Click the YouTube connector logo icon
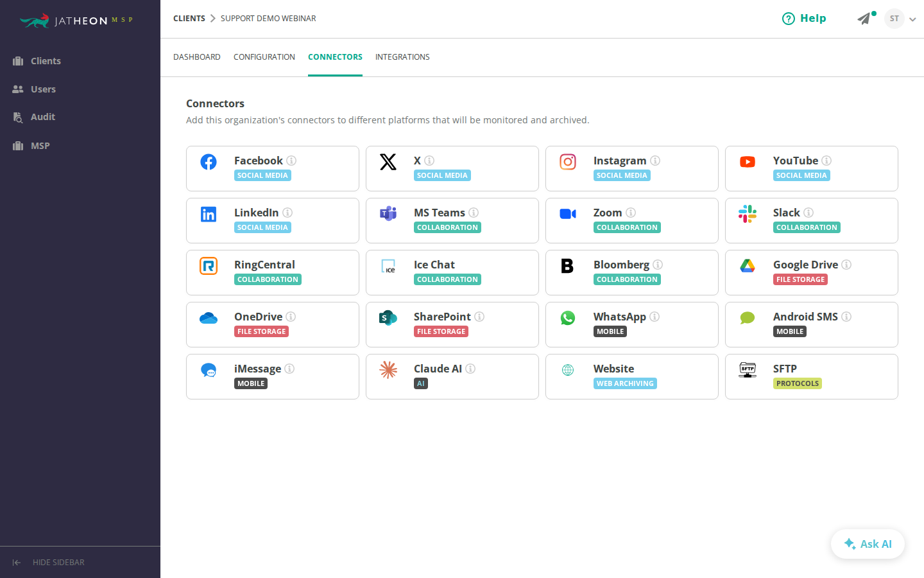924x578 pixels. [748, 162]
